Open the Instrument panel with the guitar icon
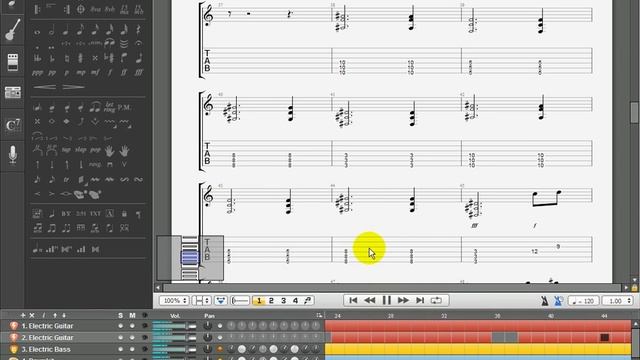Screen dimensions: 640x360 [13, 30]
